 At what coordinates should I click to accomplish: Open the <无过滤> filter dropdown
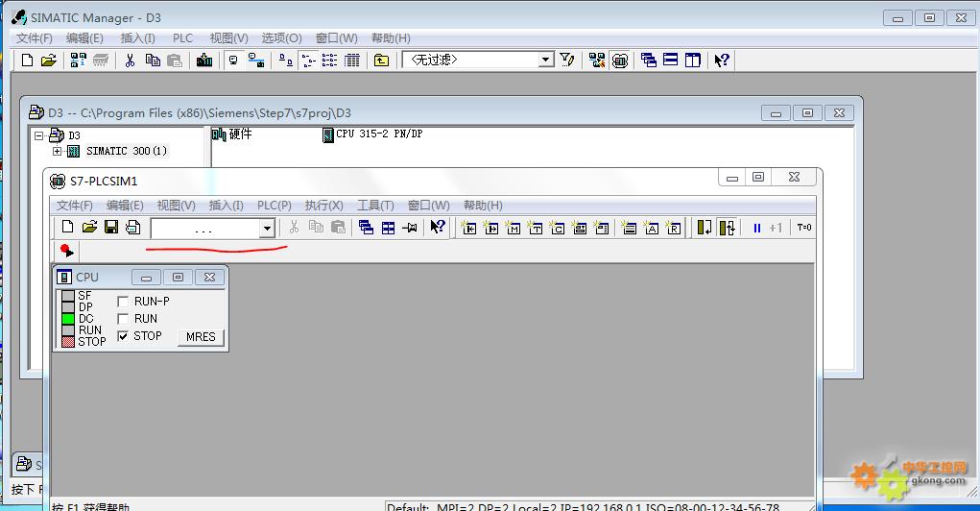(546, 60)
